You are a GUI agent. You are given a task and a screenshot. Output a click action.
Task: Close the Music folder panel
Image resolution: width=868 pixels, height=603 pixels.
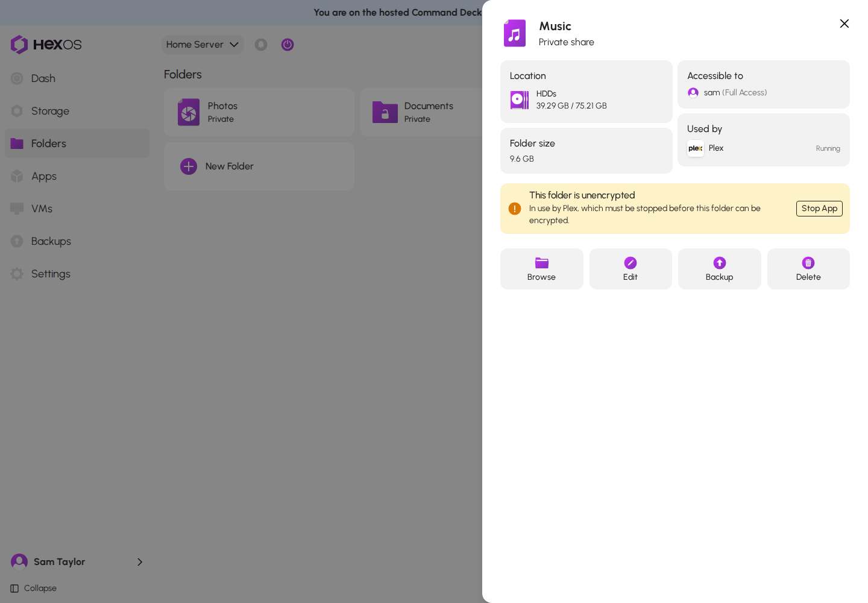tap(844, 24)
